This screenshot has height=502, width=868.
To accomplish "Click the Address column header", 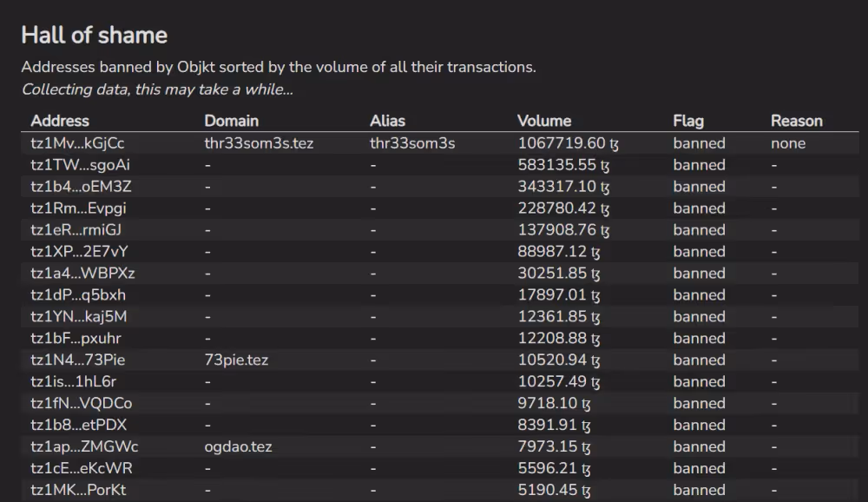I will click(60, 121).
